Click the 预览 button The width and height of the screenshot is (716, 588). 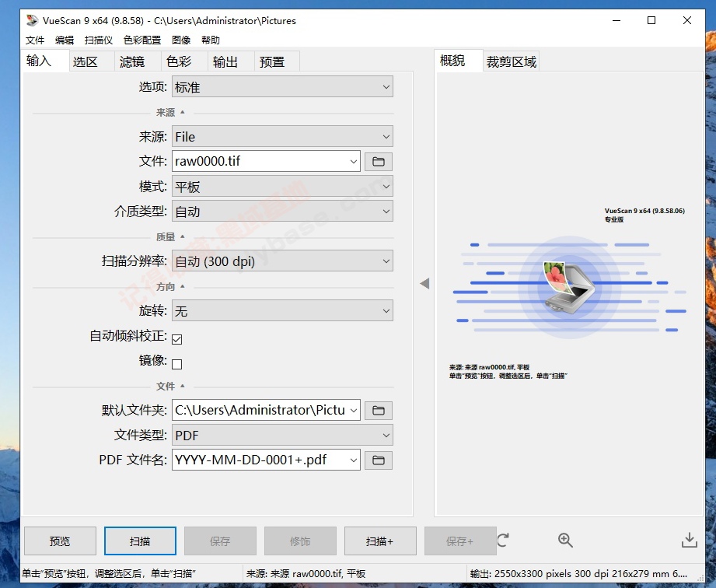pyautogui.click(x=61, y=541)
